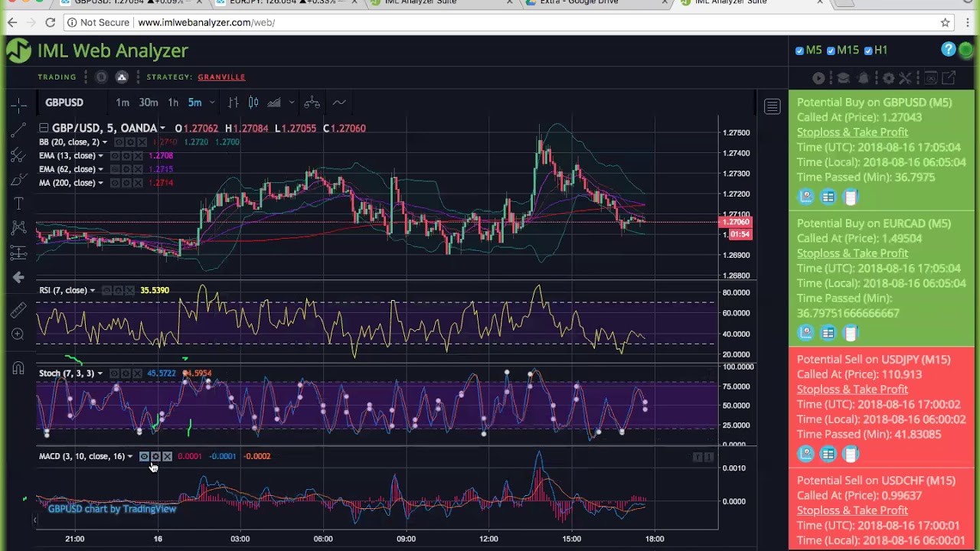Switch chart to 1h timeframe

[173, 103]
